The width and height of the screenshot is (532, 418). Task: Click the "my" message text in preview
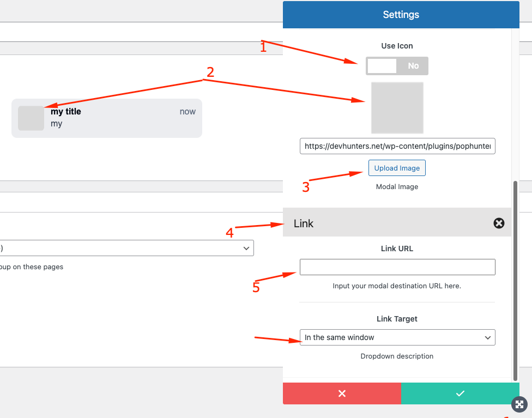pyautogui.click(x=57, y=124)
